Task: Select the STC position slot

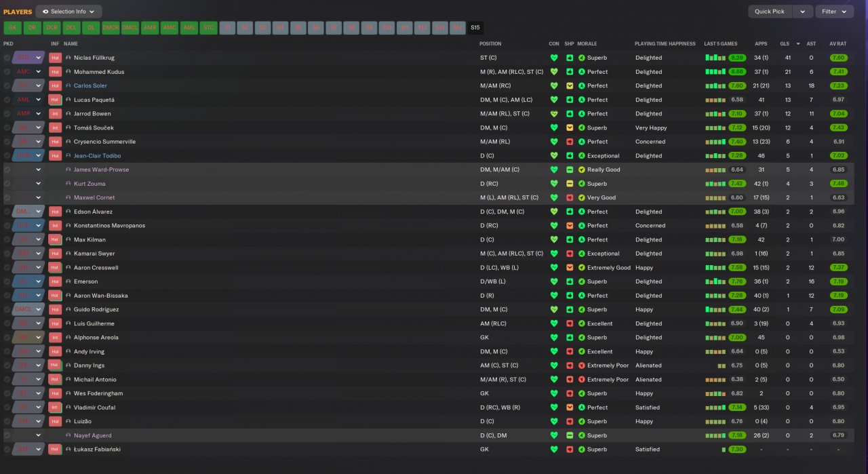Action: pos(209,28)
